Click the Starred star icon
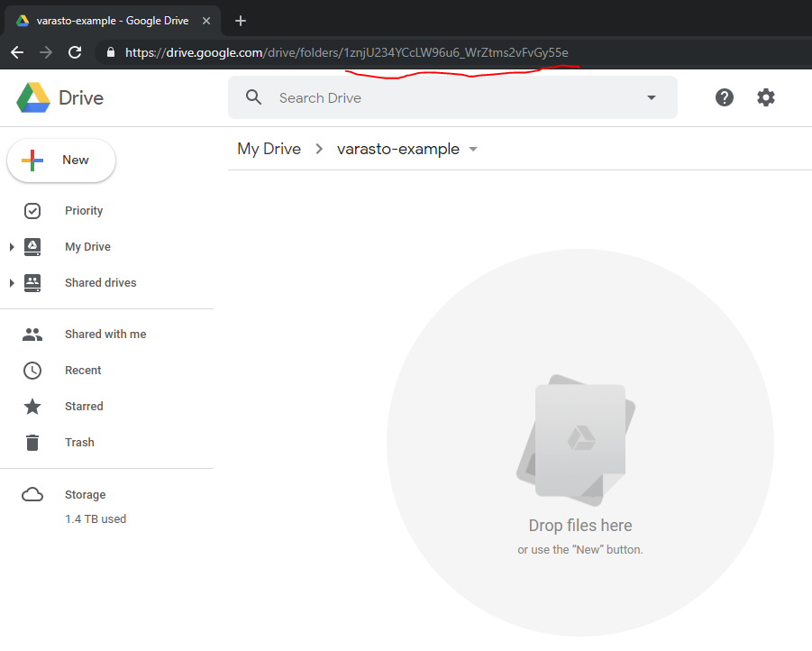This screenshot has width=812, height=651. 32,407
